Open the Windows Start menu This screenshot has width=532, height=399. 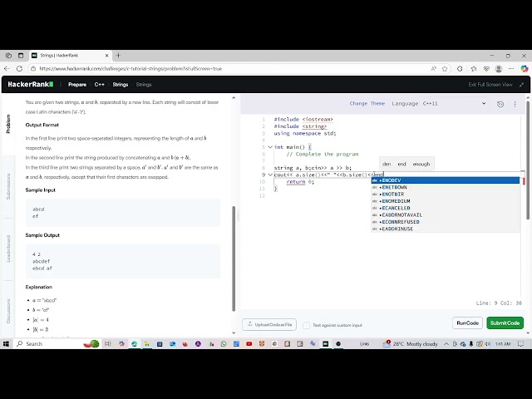coord(6,343)
